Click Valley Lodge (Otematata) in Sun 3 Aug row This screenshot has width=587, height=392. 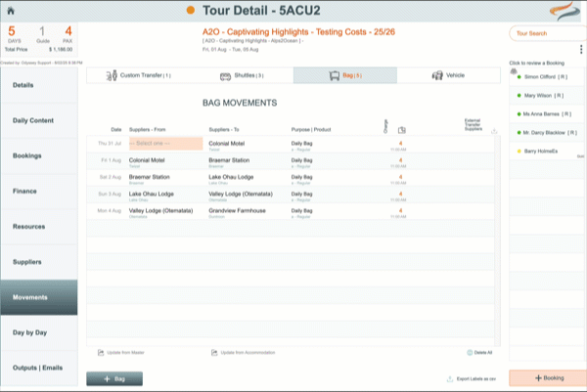[241, 194]
